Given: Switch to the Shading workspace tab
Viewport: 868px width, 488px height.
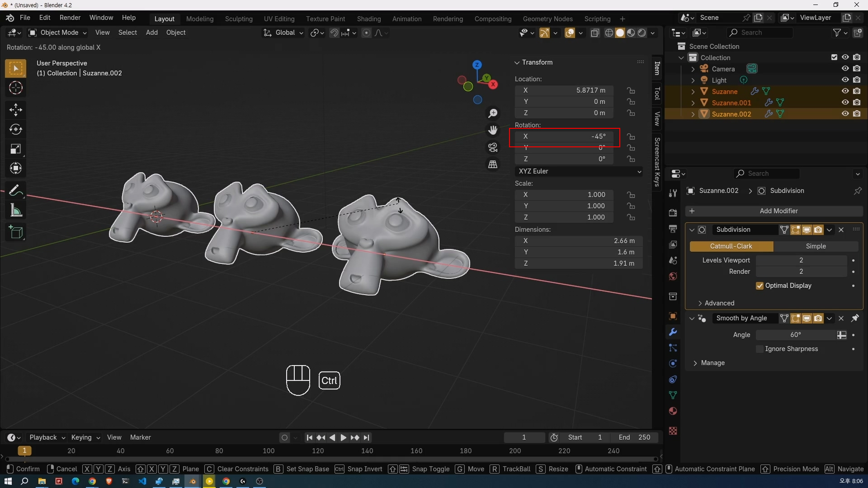Looking at the screenshot, I should (369, 19).
